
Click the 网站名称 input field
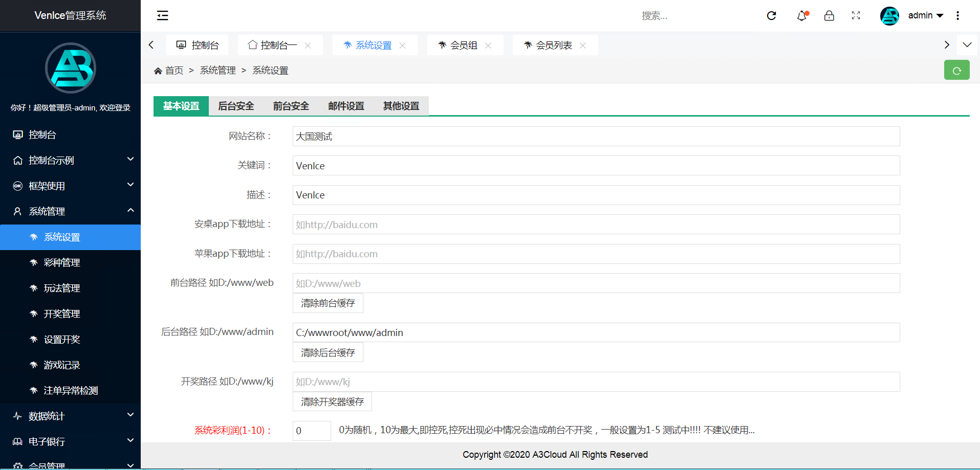596,137
